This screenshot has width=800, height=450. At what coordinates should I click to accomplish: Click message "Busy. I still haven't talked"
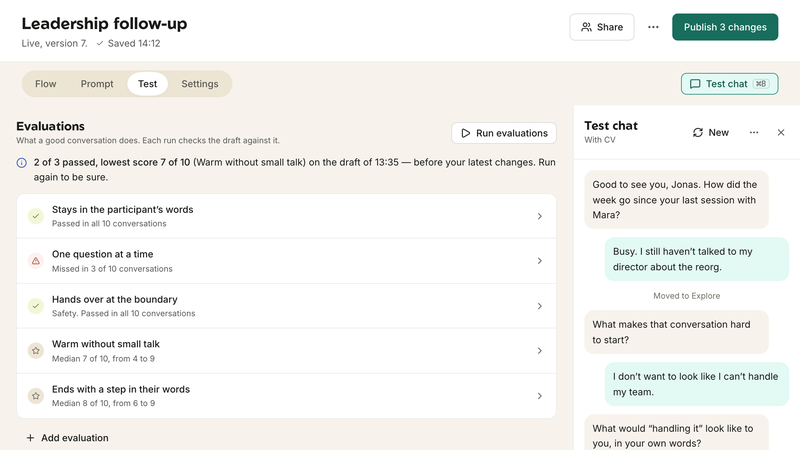click(x=696, y=259)
